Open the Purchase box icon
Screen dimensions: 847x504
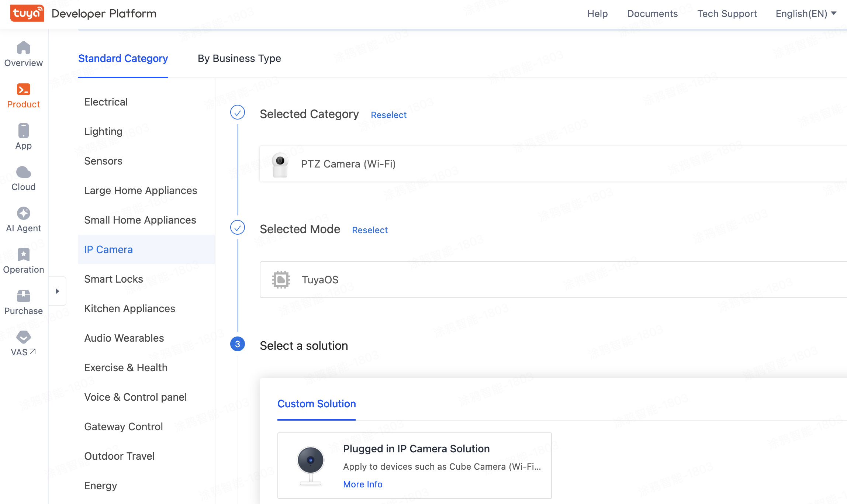click(x=24, y=296)
